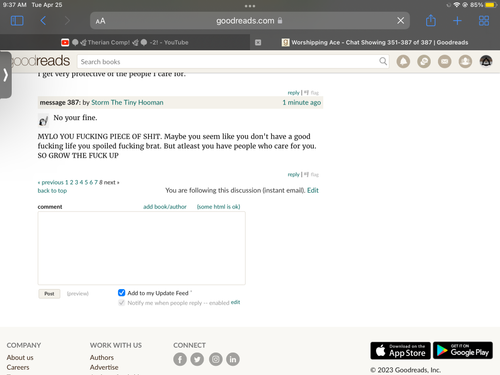Open Careers footer link
Viewport: 500px width, 375px height.
(18, 367)
